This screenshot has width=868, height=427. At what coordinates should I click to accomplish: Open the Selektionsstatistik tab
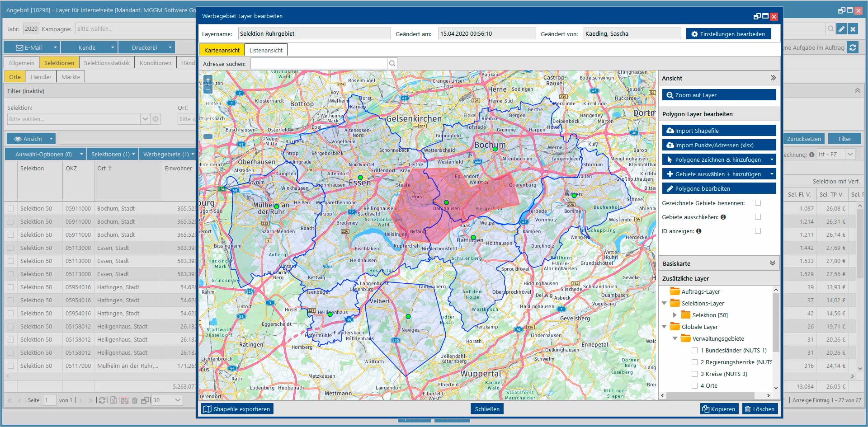pyautogui.click(x=107, y=63)
